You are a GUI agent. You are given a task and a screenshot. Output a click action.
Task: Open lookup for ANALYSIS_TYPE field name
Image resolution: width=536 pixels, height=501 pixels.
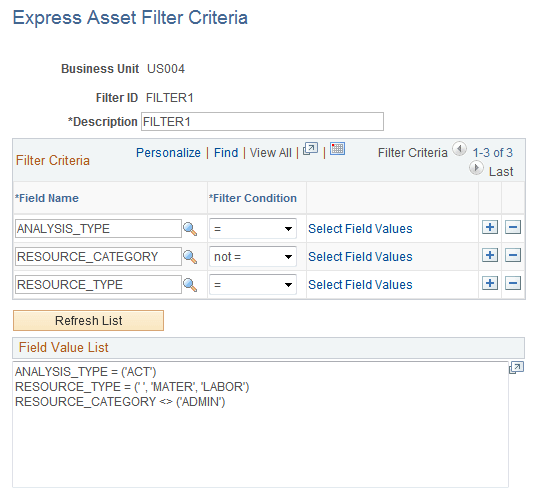(x=190, y=229)
